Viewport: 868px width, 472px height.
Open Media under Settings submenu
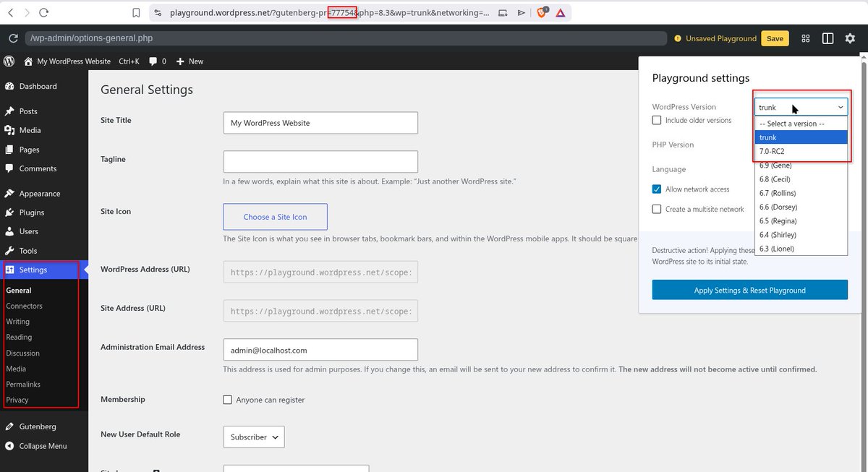16,369
